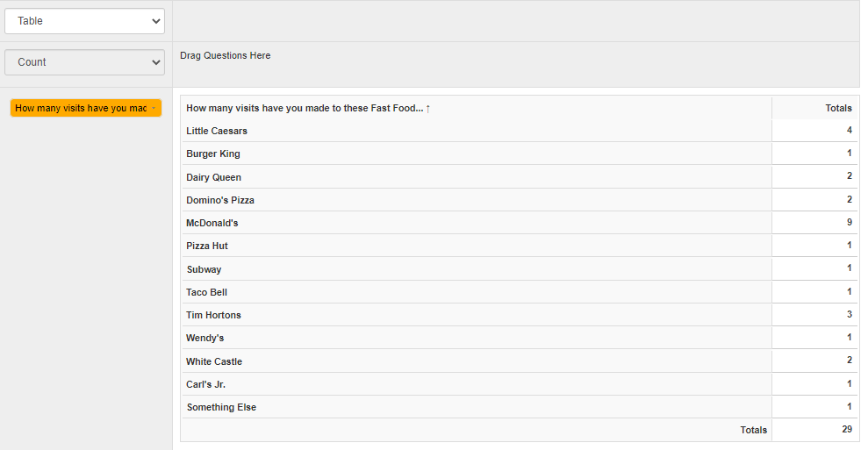Select the White Castle row label
Image resolution: width=868 pixels, height=450 pixels.
[214, 361]
